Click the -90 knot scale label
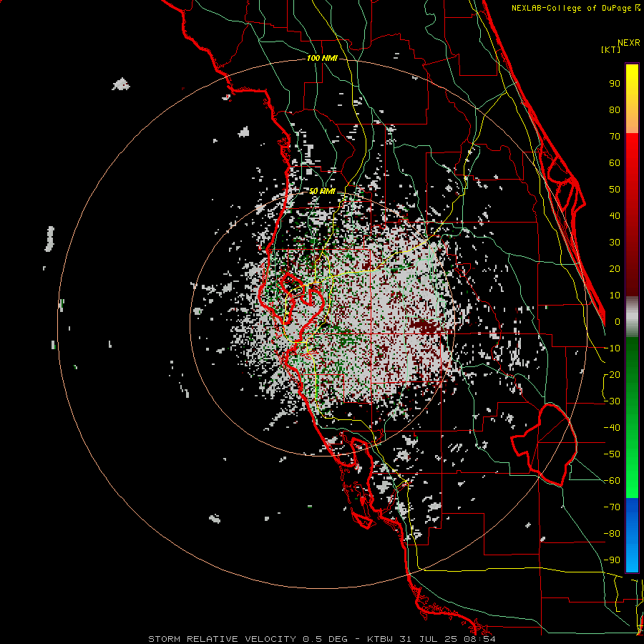 pos(612,560)
